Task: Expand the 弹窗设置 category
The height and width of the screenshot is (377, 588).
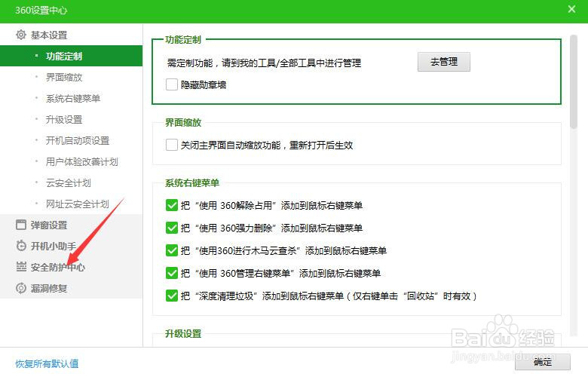Action: tap(72, 225)
